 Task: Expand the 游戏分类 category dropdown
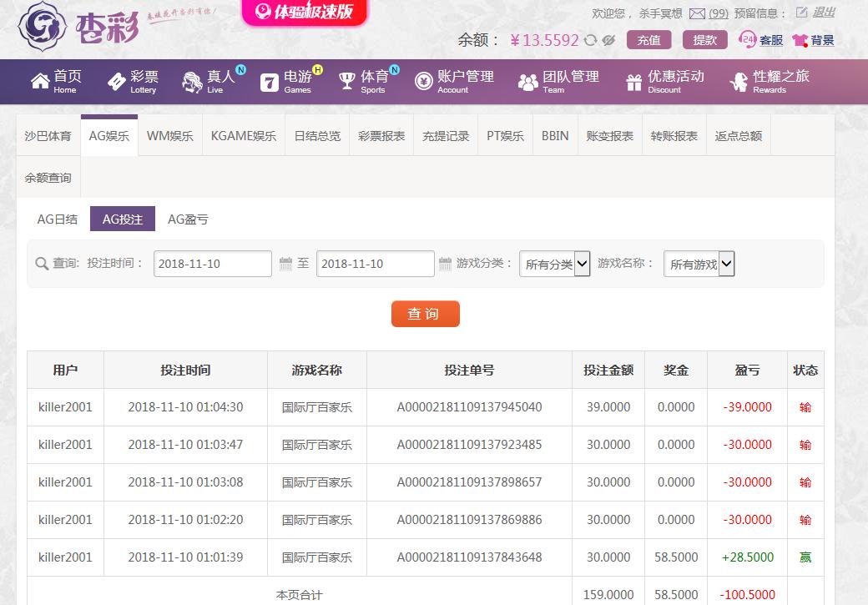tap(554, 264)
